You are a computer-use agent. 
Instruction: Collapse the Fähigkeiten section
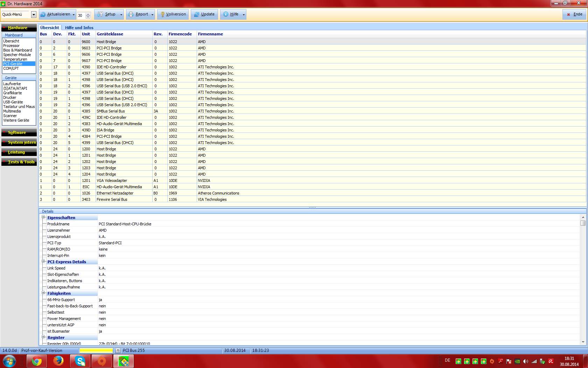[44, 293]
